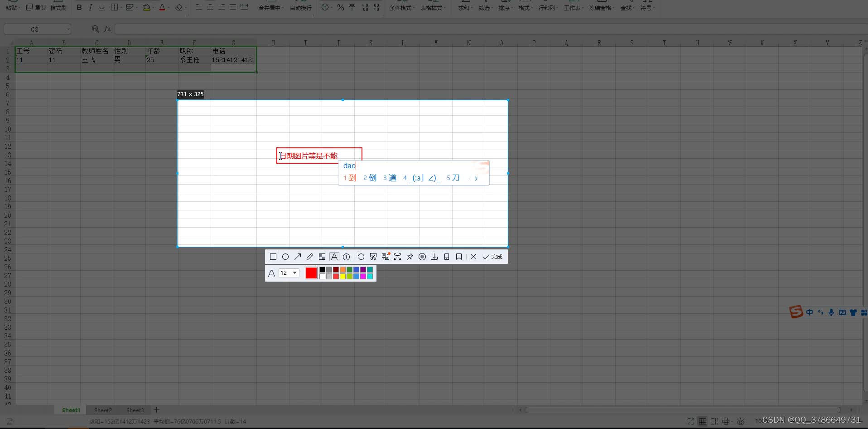The height and width of the screenshot is (429, 868).
Task: Toggle 自动换行 wrap text
Action: [301, 8]
